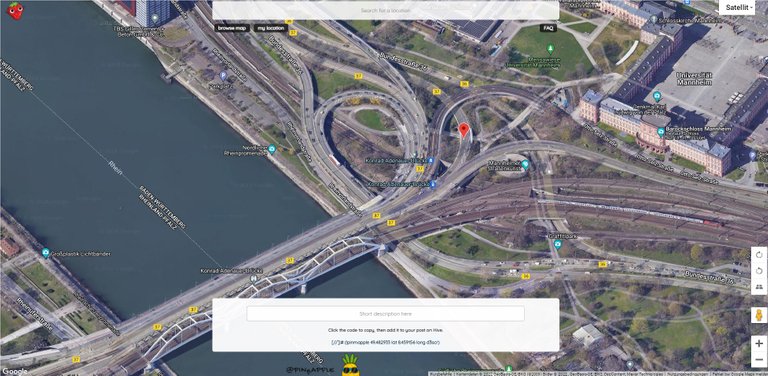Click the red location pin marker
Screen dimensions: 768x376
pos(464,130)
